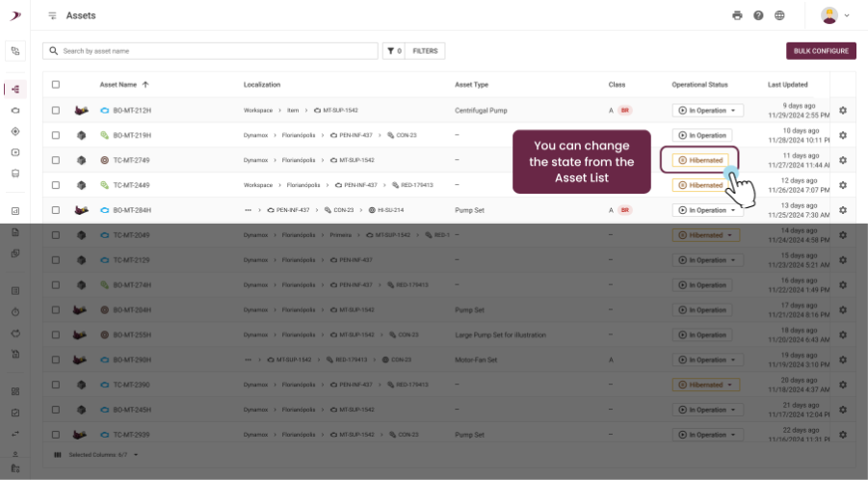Screen dimensions: 868x480
Task: Toggle the hamburger menu beside Assets title
Action: click(x=52, y=15)
